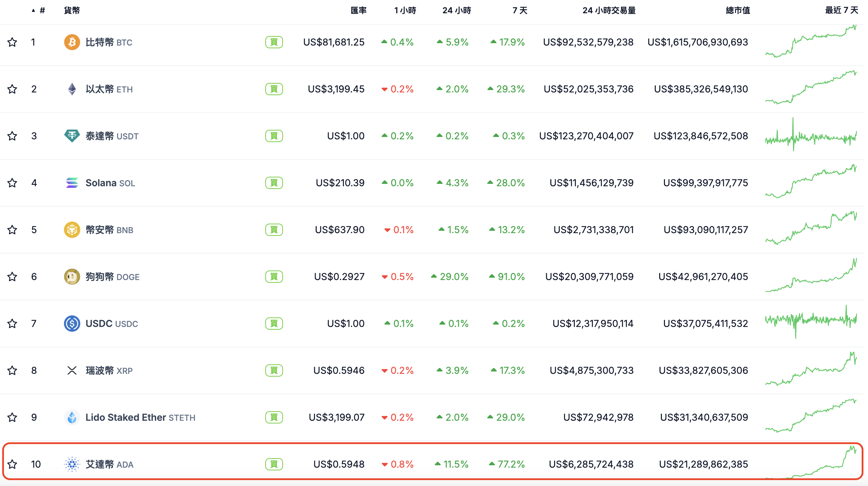Click the 匯率 column header
Screen dimensions: 868x486
(359, 10)
